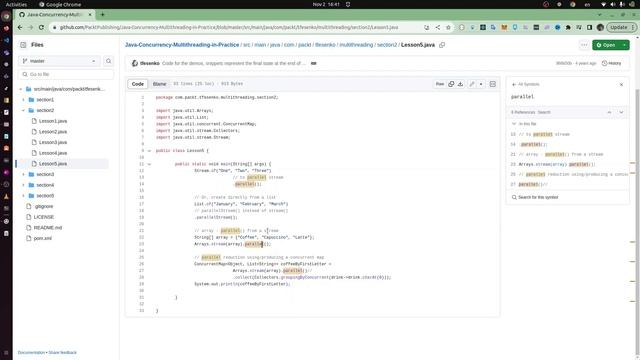The image size is (640, 360).
Task: Switch to the Code tab
Action: pos(138,84)
